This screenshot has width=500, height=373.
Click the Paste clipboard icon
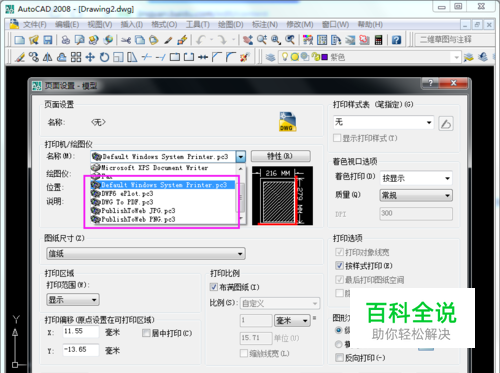153,40
